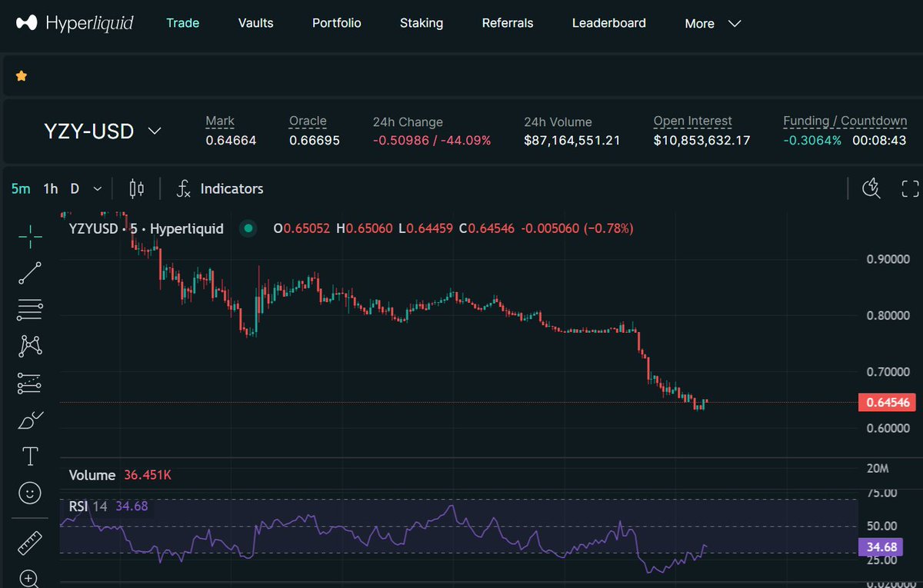The width and height of the screenshot is (923, 588).
Task: Click the alert clock icon
Action: pos(871,188)
